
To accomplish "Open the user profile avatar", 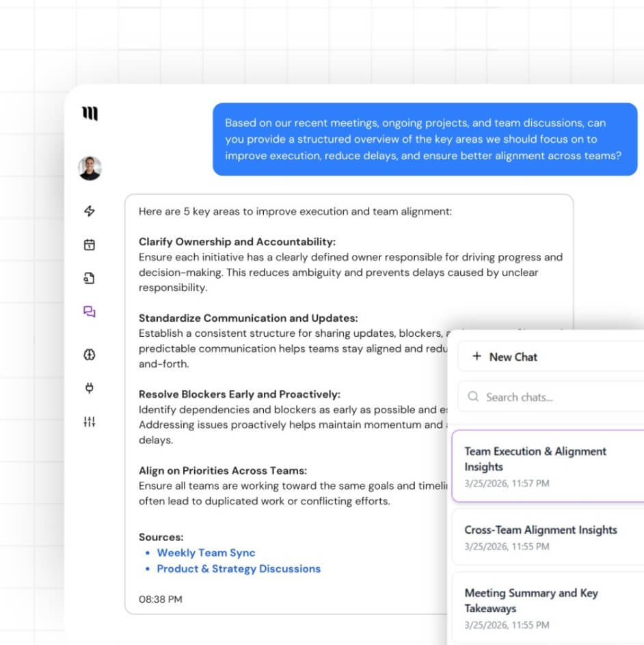I will 90,168.
